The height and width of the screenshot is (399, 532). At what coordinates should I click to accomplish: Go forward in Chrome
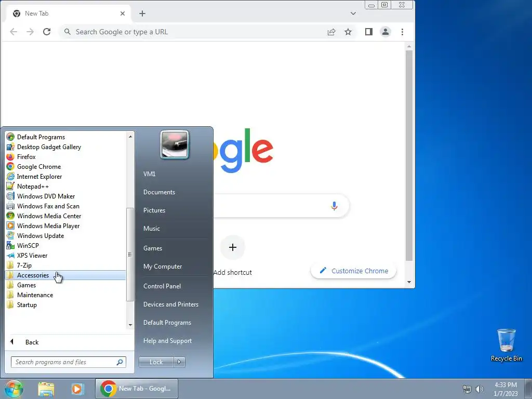pos(30,32)
